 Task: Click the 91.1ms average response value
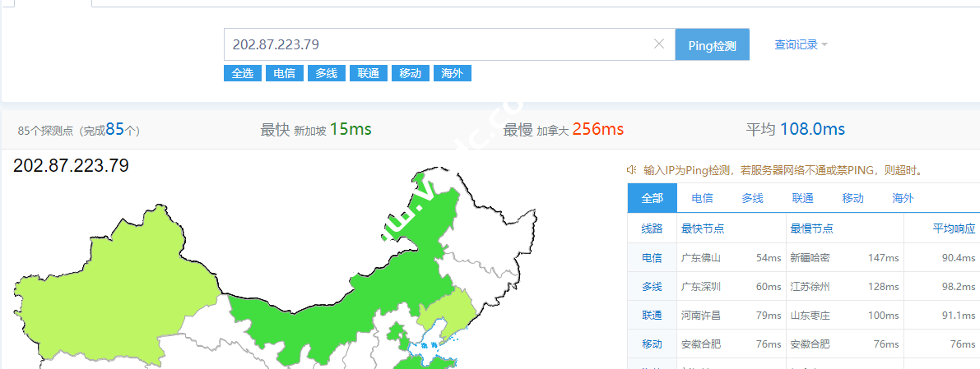click(x=959, y=315)
